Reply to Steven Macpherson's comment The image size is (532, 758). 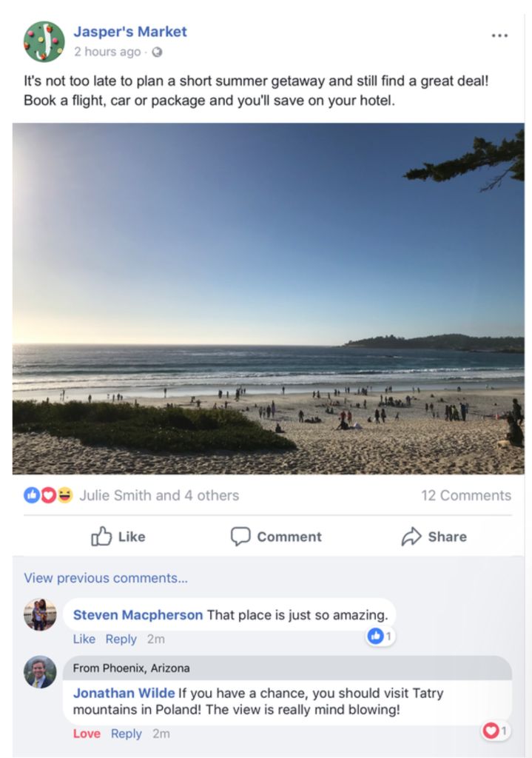[121, 639]
